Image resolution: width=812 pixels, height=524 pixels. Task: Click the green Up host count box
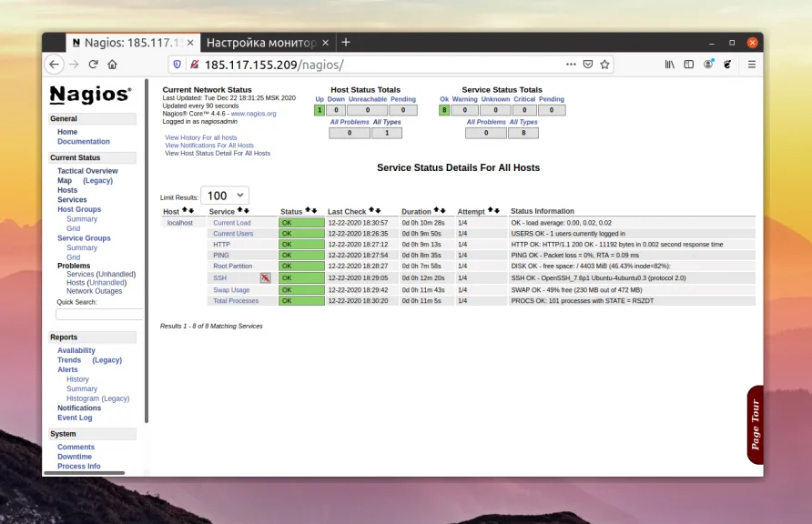(x=320, y=110)
